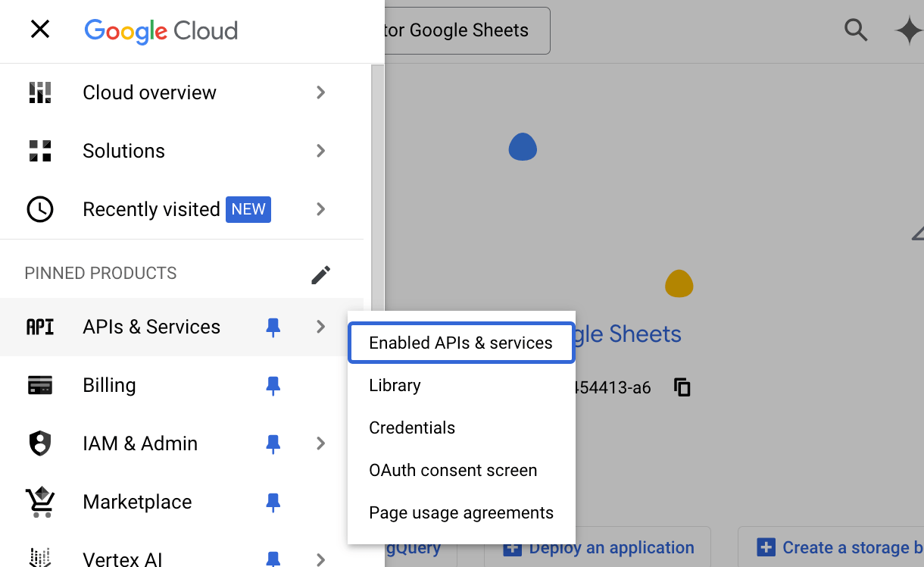Unpin APIs & Services from pinned products

point(273,327)
